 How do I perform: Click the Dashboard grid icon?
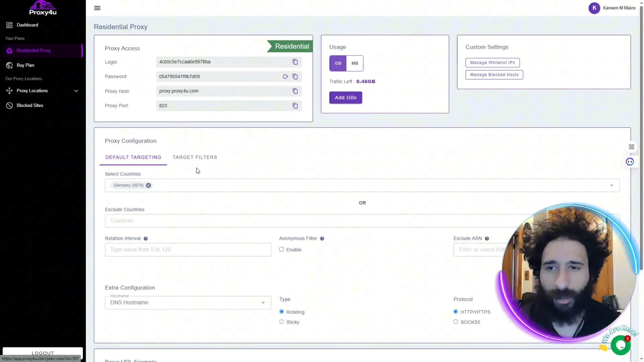pyautogui.click(x=9, y=25)
